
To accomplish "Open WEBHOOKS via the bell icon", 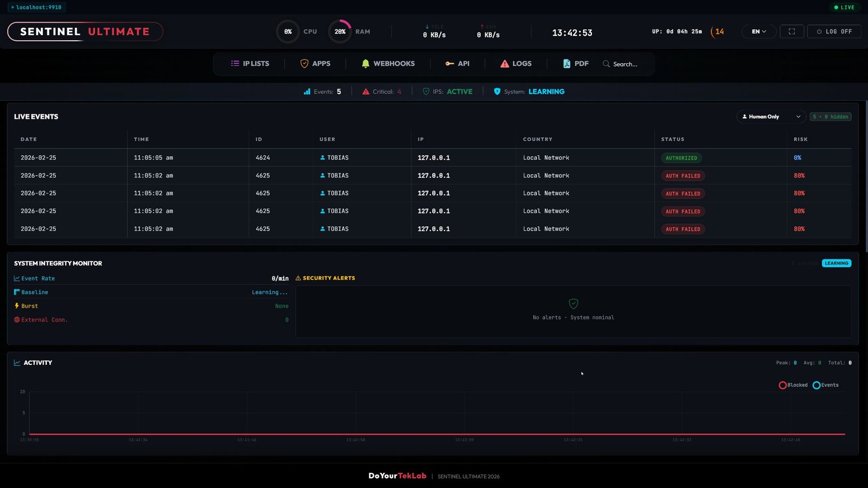I will click(366, 63).
